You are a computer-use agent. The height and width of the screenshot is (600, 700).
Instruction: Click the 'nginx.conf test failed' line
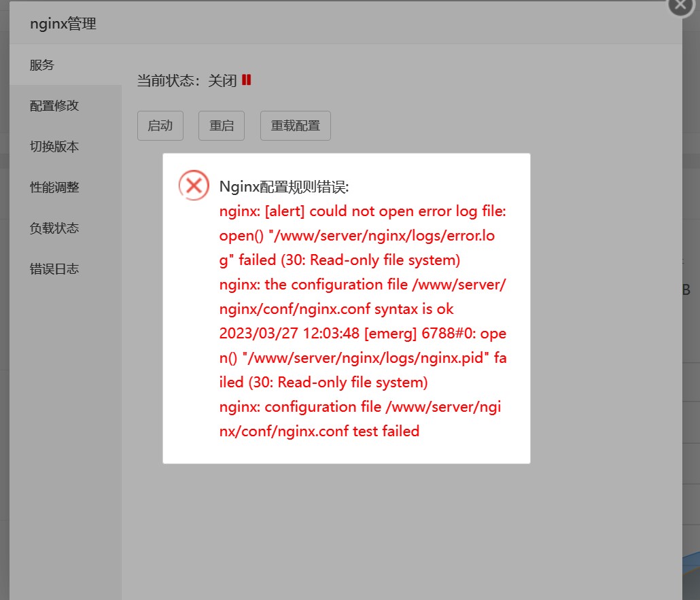(319, 431)
